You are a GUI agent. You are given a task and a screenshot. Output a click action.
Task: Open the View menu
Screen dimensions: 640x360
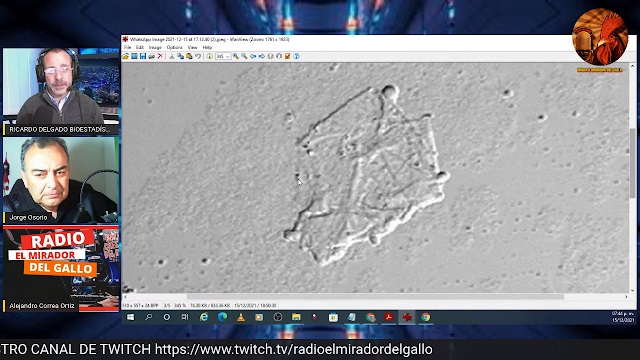(x=192, y=47)
